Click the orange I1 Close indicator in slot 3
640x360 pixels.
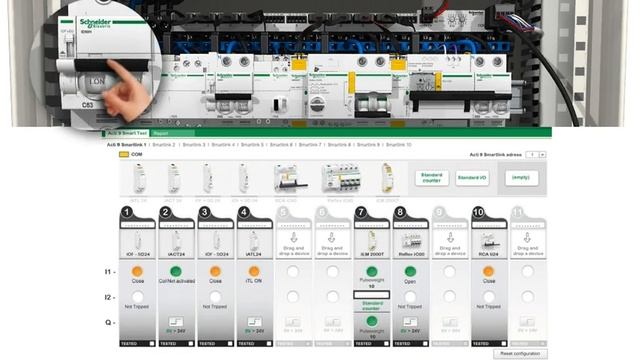tap(215, 271)
